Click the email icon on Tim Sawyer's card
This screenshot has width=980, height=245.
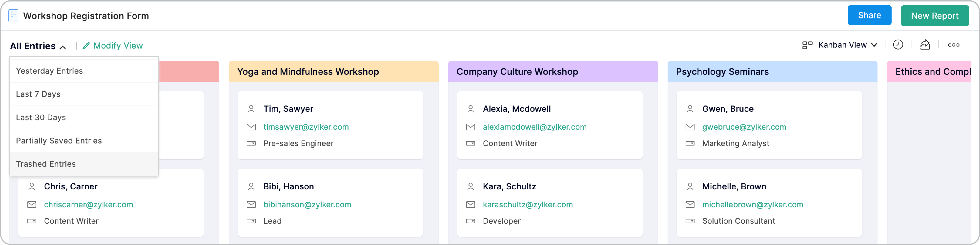click(x=251, y=127)
